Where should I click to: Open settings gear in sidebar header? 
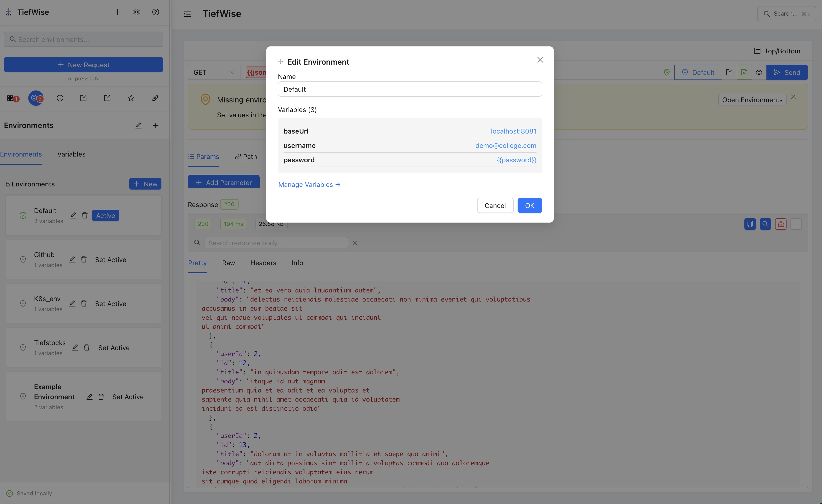tap(137, 12)
